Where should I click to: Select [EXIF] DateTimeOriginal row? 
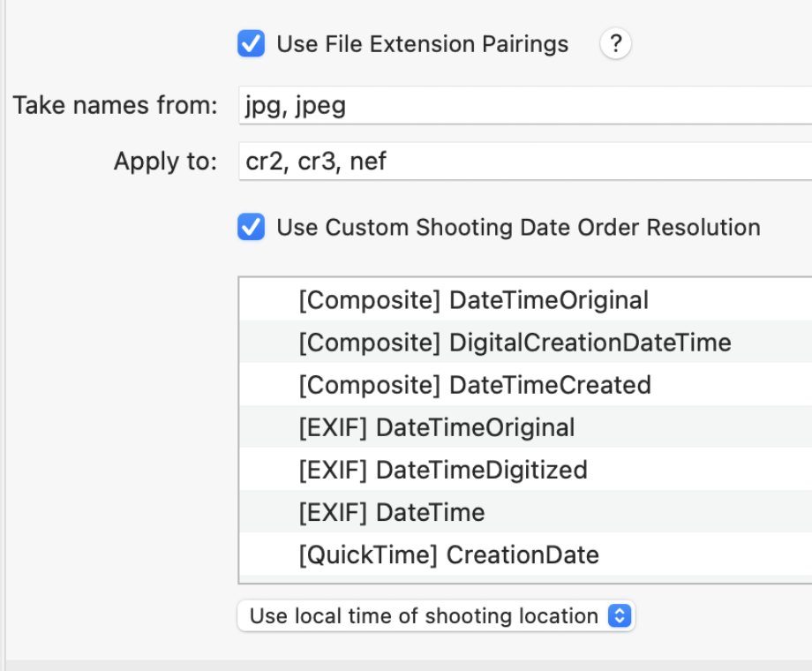pos(526,427)
